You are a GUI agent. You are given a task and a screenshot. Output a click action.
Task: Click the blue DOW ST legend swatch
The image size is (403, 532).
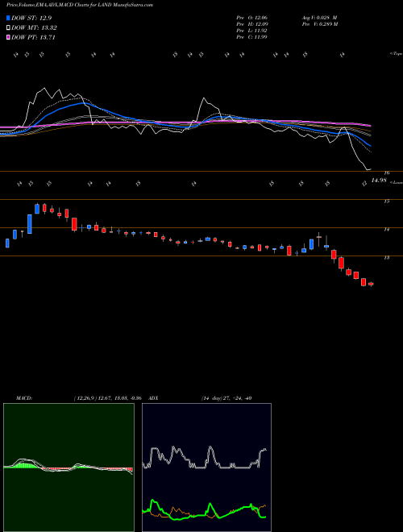pyautogui.click(x=8, y=18)
